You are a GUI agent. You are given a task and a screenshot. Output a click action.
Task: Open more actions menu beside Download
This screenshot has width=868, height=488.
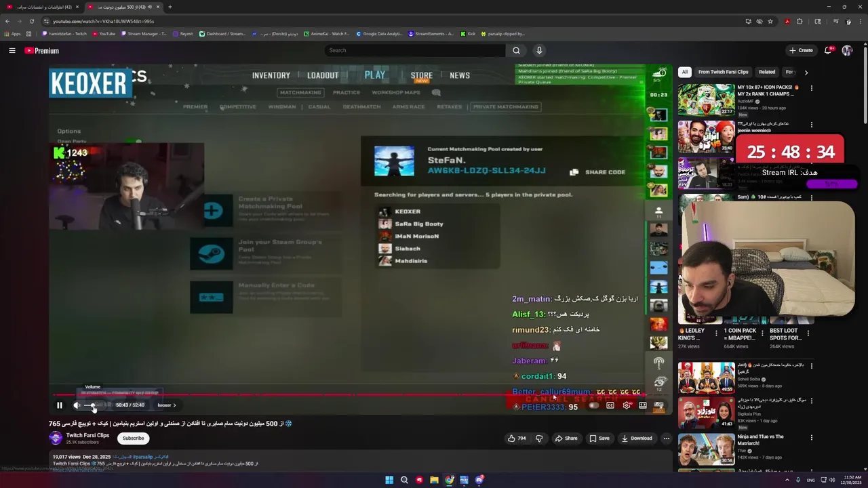[666, 439]
